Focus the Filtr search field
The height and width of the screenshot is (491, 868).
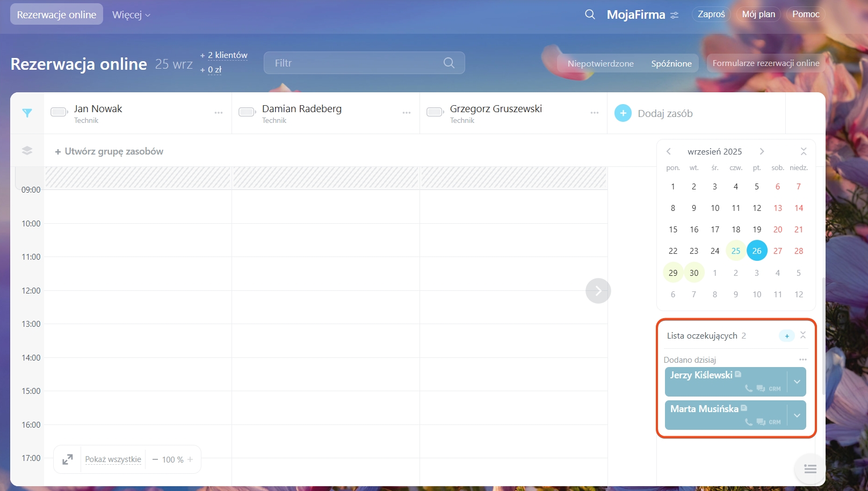pos(364,63)
